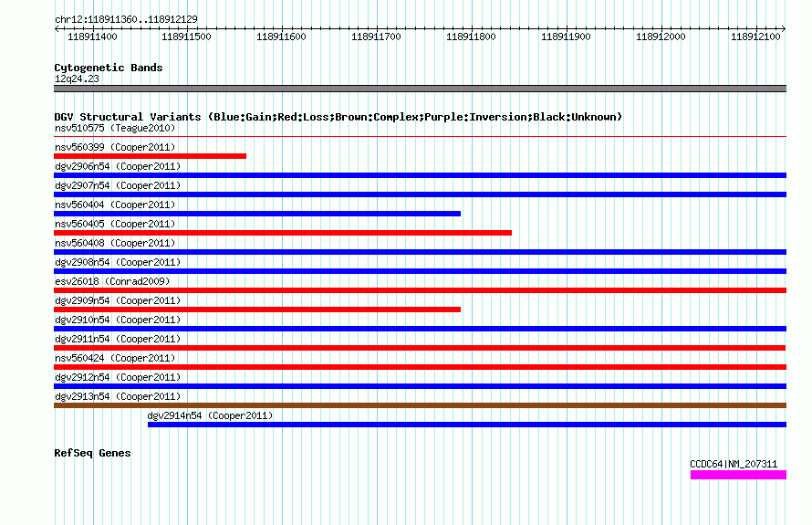Open variant dgv2910n54 (Cooper2011) label

[x=118, y=320]
